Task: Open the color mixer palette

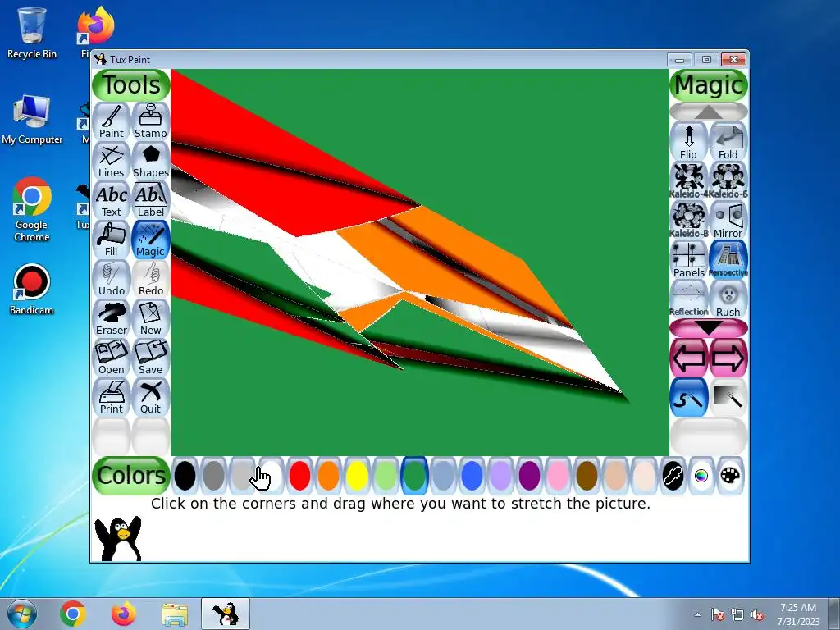Action: (730, 476)
